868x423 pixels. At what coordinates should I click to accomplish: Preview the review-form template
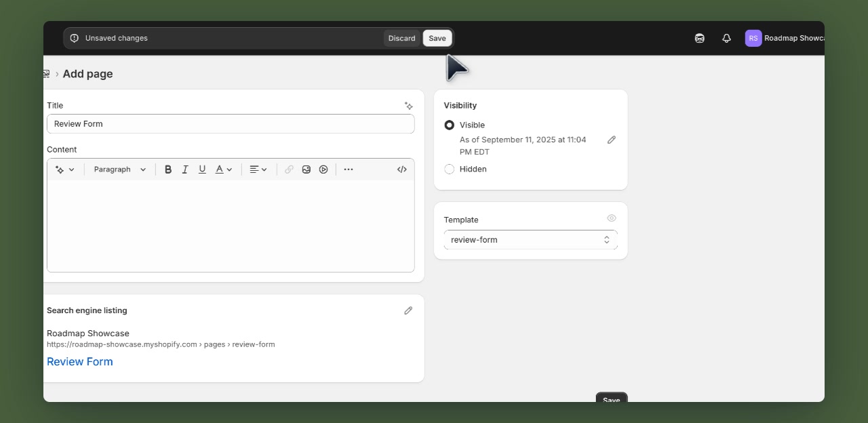pos(612,218)
